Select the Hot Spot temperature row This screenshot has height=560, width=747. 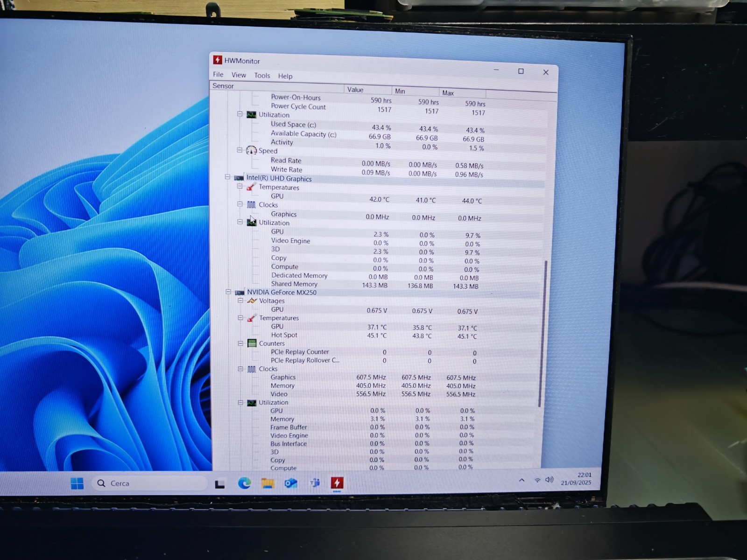click(374, 335)
